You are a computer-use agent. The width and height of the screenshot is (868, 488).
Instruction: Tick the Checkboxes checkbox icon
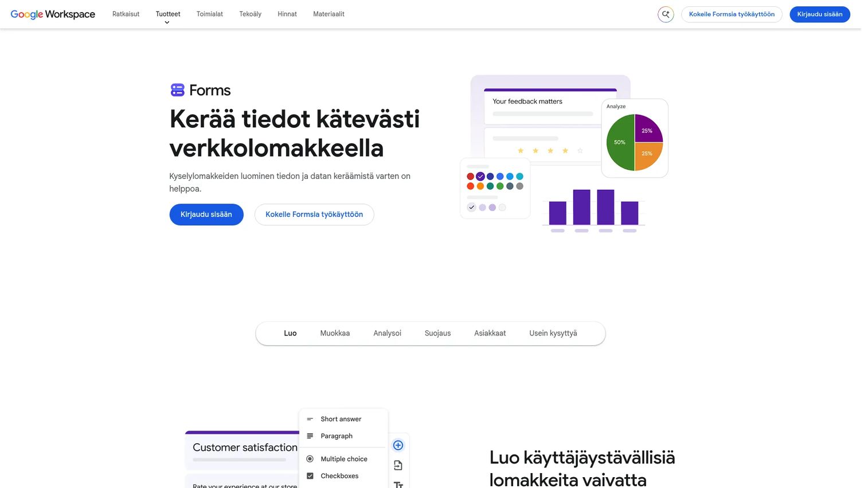[x=310, y=476]
